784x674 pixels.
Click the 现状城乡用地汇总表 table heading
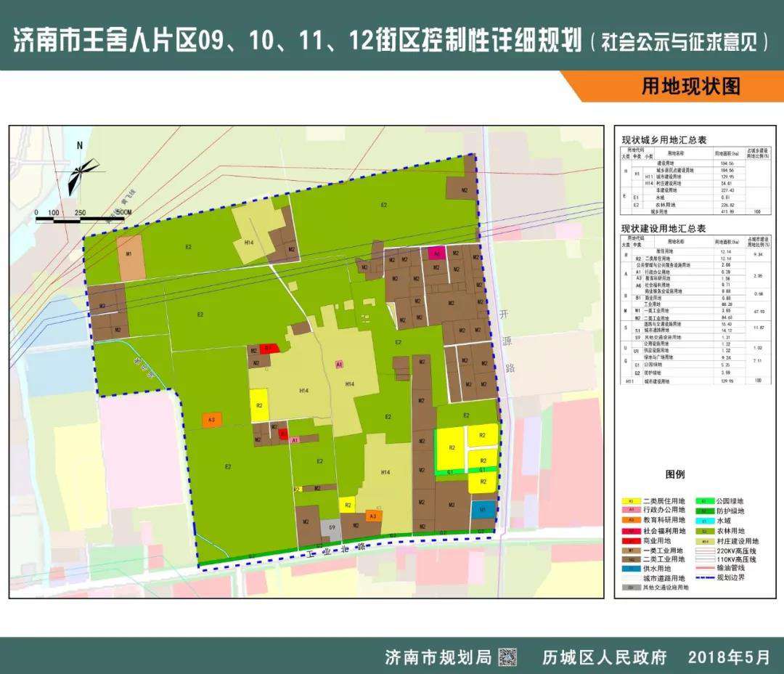tap(664, 140)
